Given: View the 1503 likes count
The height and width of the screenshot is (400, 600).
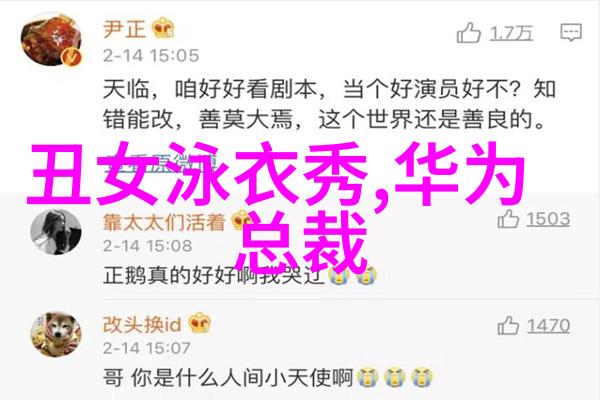Looking at the screenshot, I should tap(548, 220).
